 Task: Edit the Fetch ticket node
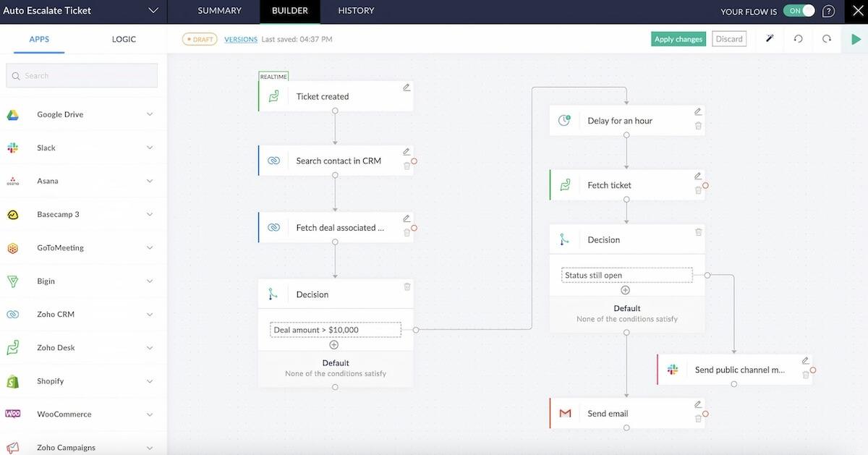(x=698, y=177)
